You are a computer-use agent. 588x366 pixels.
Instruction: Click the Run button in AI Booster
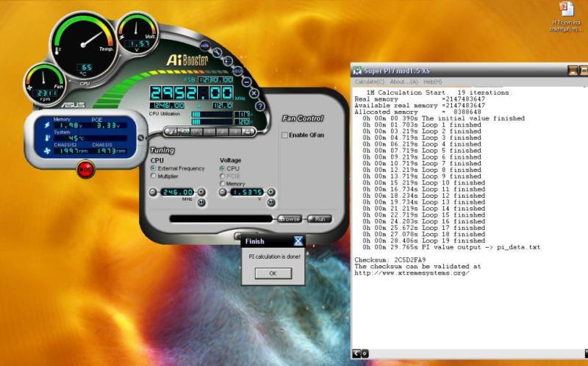pos(320,218)
